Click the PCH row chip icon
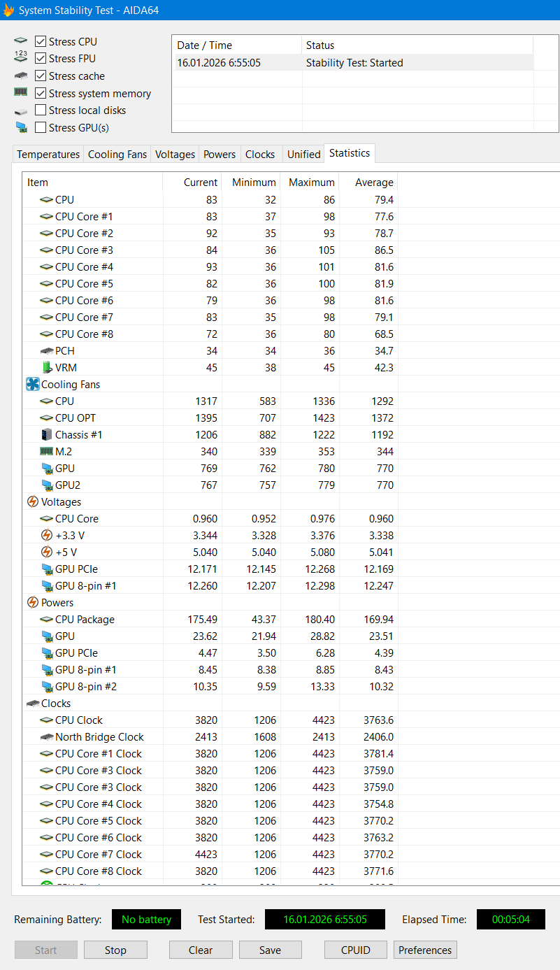The width and height of the screenshot is (560, 970). click(x=47, y=350)
